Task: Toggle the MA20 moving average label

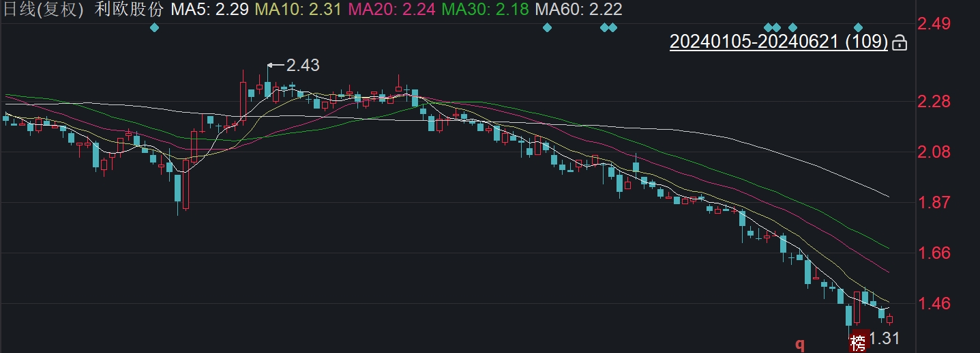Action: pyautogui.click(x=391, y=10)
